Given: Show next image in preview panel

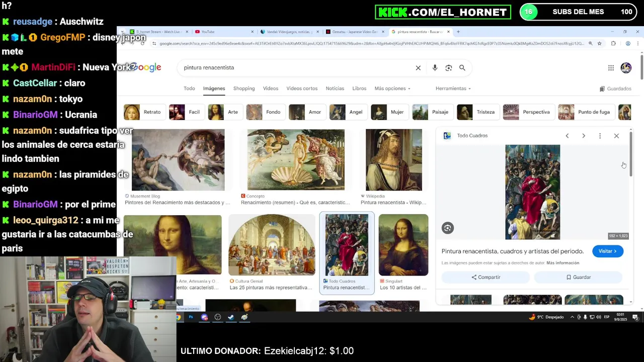Looking at the screenshot, I should pyautogui.click(x=584, y=136).
